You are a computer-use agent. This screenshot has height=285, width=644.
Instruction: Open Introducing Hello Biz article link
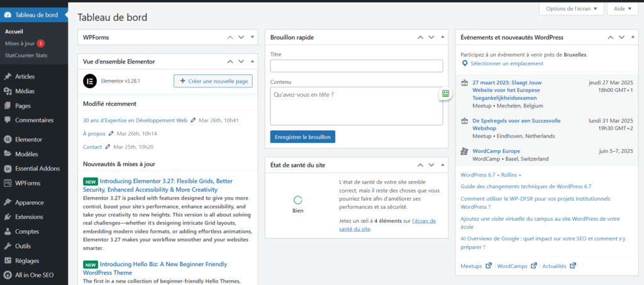[155, 268]
